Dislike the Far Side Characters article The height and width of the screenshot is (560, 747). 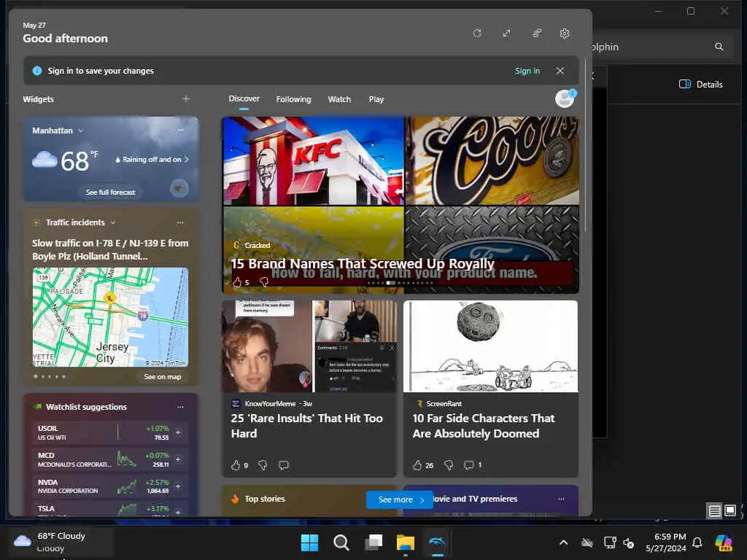(x=449, y=465)
